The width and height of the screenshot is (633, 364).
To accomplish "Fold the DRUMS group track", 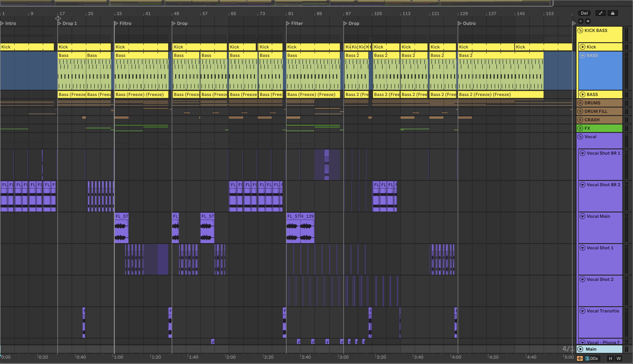I will [x=581, y=103].
